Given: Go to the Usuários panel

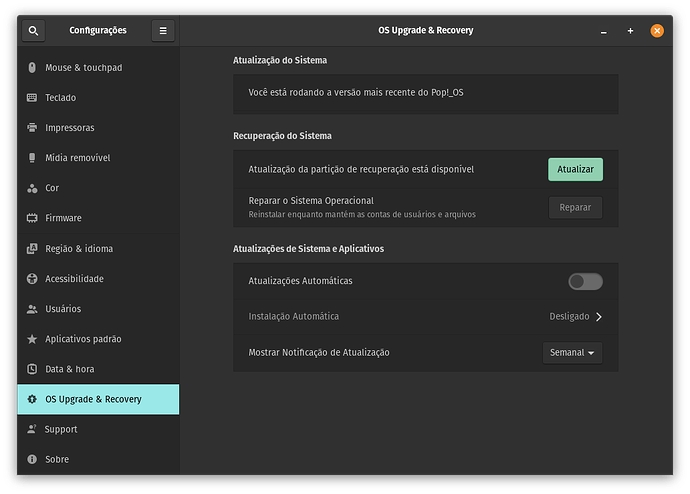Looking at the screenshot, I should click(63, 309).
